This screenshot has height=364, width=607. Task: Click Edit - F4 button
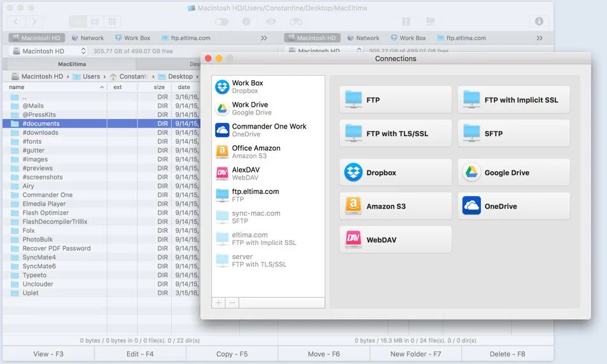tap(140, 354)
